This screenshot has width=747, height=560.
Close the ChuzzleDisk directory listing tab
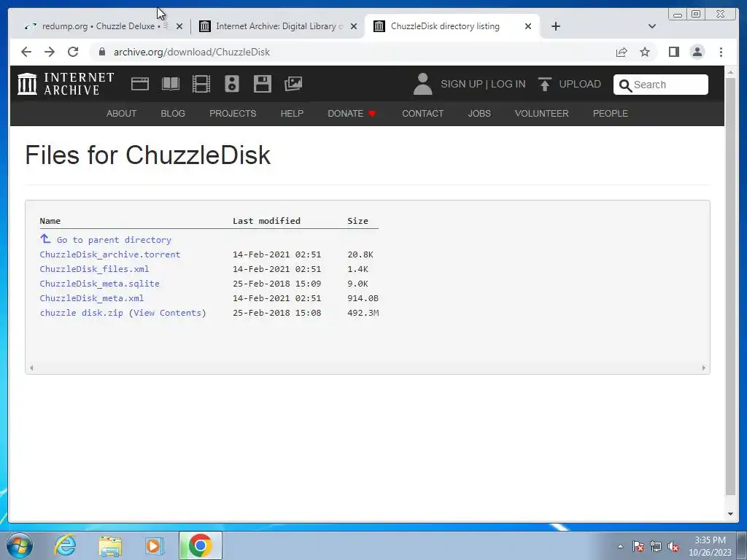(528, 27)
